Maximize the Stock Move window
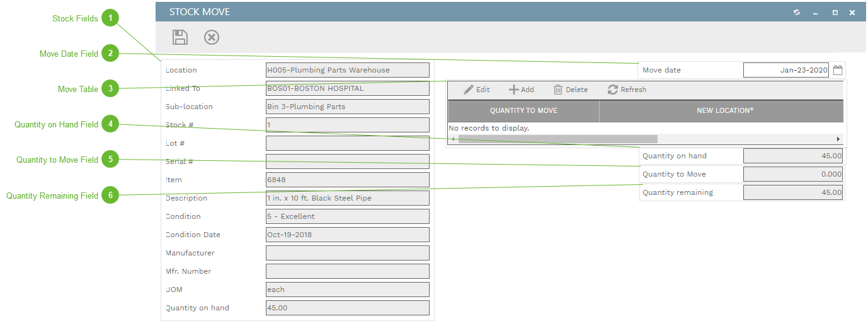The height and width of the screenshot is (328, 868). pos(835,12)
